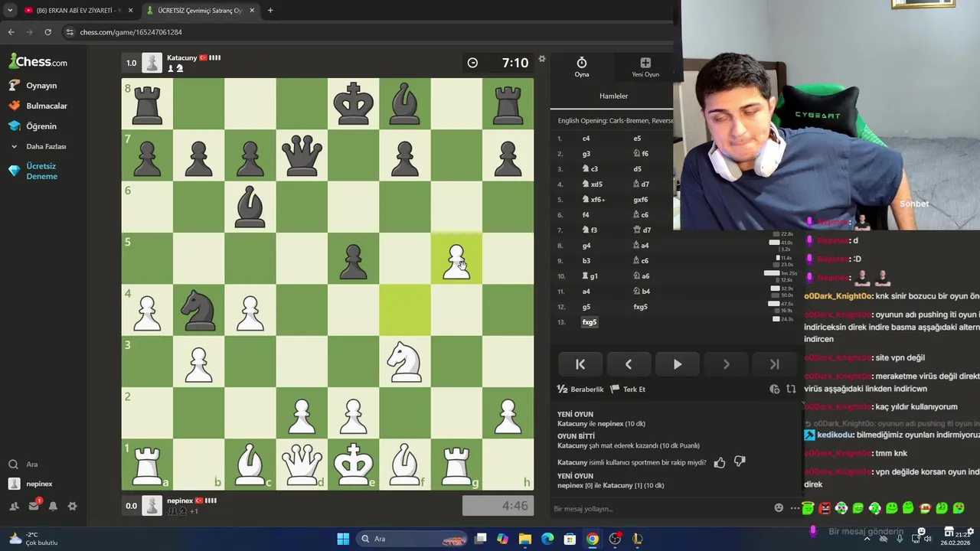Open the Windows Start menu

point(343,539)
